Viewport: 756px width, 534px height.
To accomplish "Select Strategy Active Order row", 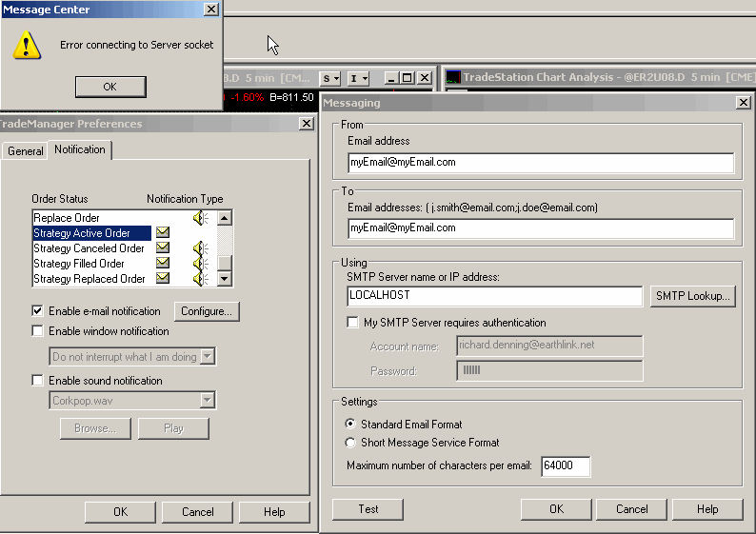I will point(91,233).
